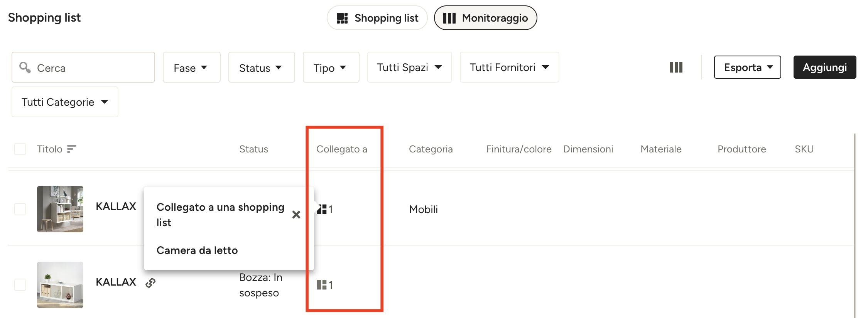
Task: Toggle the select-all checkbox in header
Action: coord(20,149)
